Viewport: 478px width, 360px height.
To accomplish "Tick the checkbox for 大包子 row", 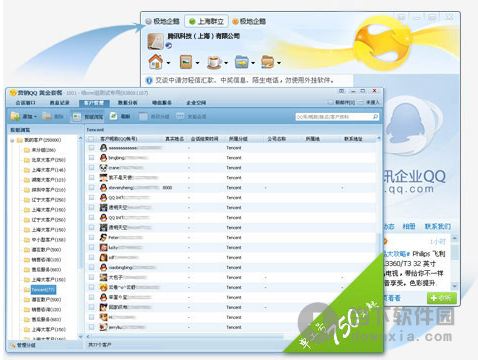I will point(91,277).
